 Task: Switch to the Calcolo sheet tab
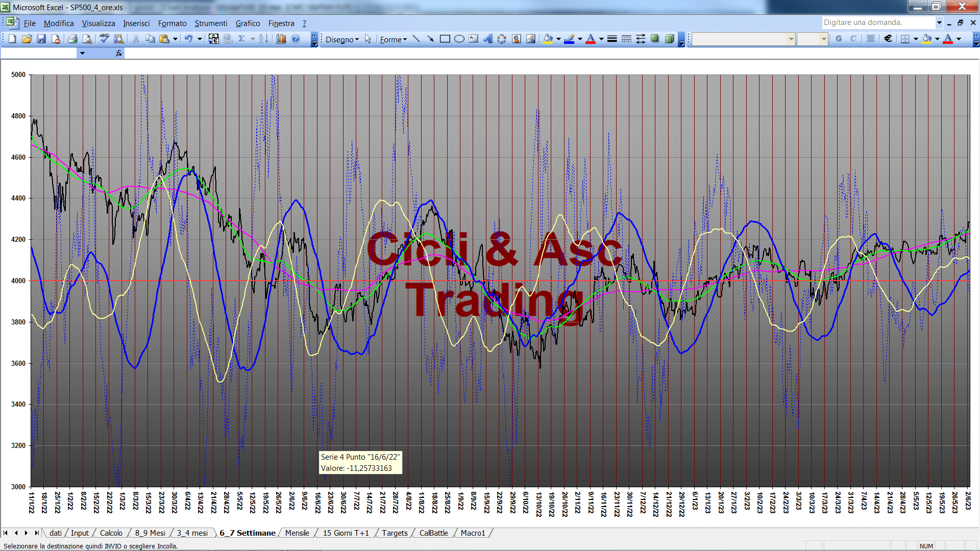pyautogui.click(x=111, y=533)
